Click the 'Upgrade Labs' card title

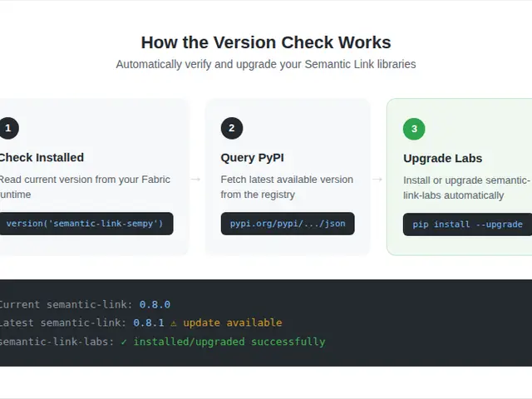coord(442,159)
